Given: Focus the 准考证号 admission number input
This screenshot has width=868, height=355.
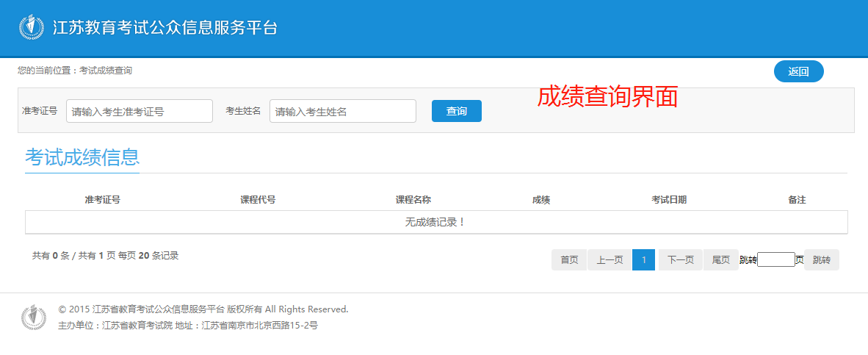Looking at the screenshot, I should click(140, 112).
